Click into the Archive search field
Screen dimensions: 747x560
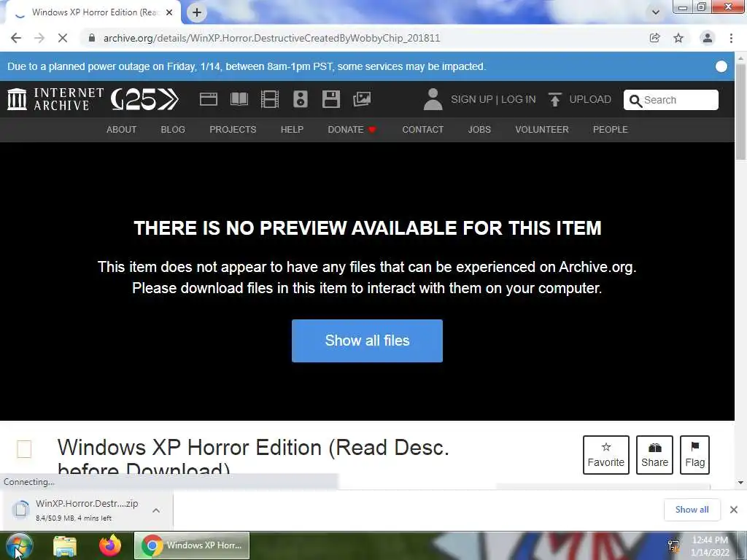pos(671,100)
